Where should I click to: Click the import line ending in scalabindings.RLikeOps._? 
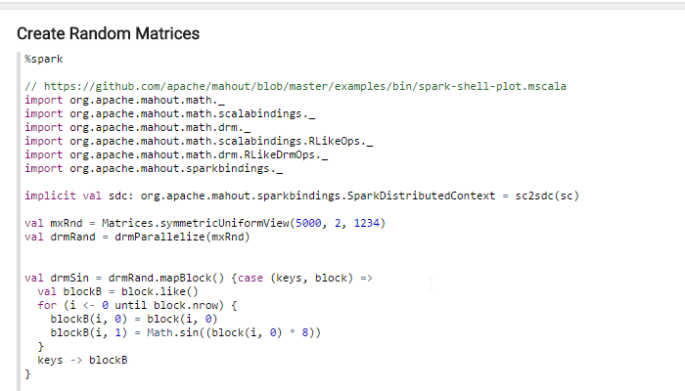coord(199,141)
